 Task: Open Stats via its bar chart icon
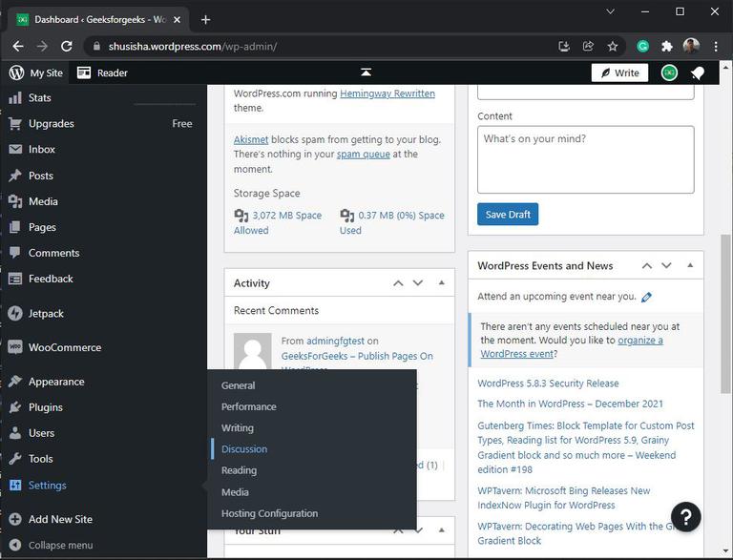click(15, 97)
